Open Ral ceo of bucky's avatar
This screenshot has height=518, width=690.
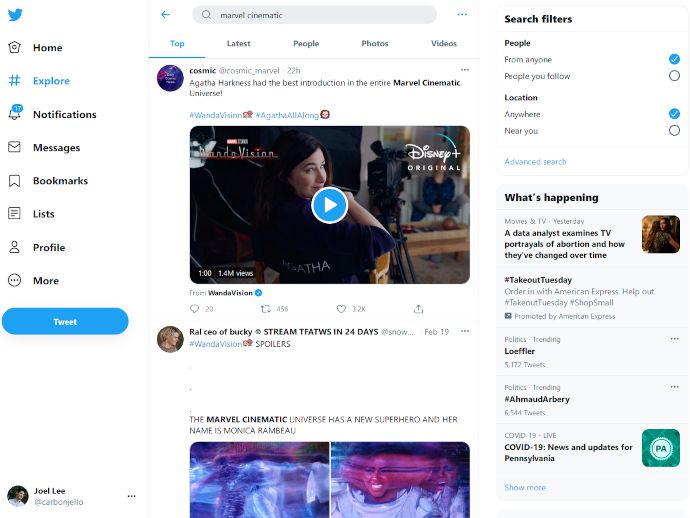pyautogui.click(x=170, y=339)
